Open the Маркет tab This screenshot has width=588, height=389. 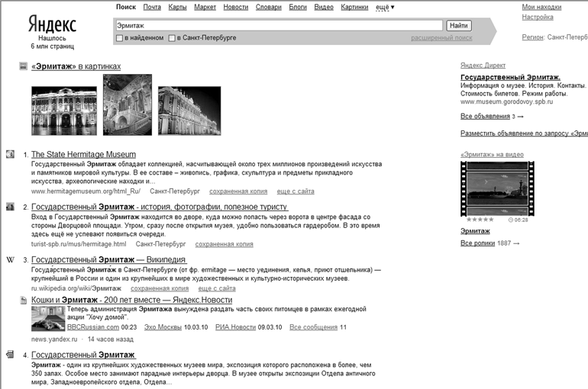pyautogui.click(x=205, y=7)
